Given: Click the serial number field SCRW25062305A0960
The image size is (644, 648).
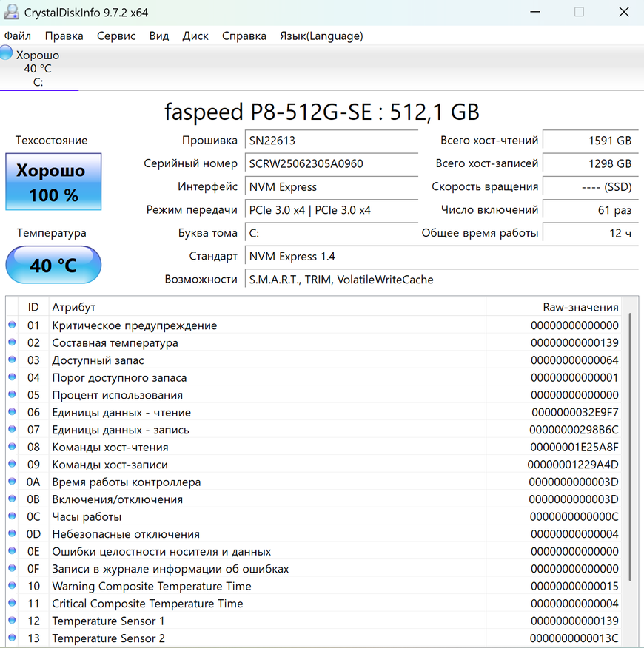Looking at the screenshot, I should coord(331,163).
